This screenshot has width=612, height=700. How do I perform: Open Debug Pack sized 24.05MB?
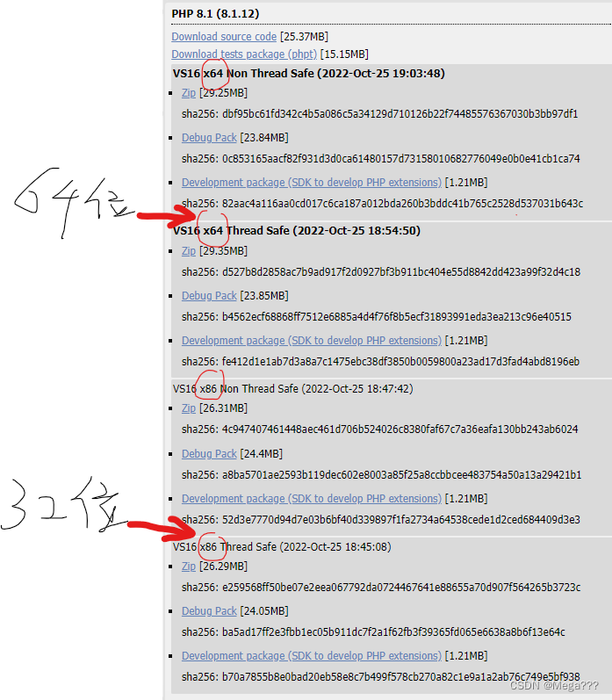pos(209,610)
